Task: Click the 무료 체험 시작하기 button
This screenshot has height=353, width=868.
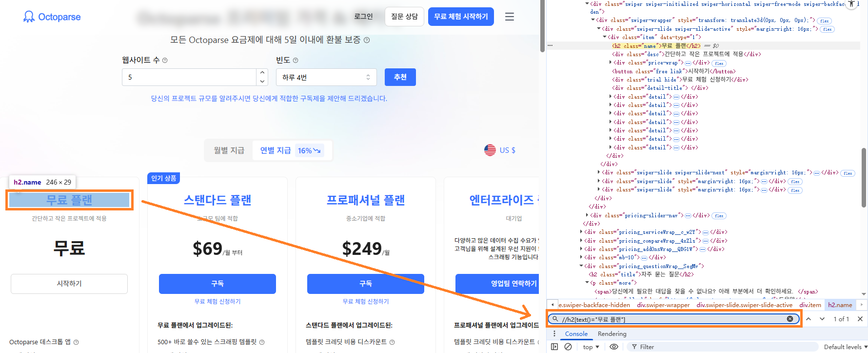Action: [x=461, y=17]
